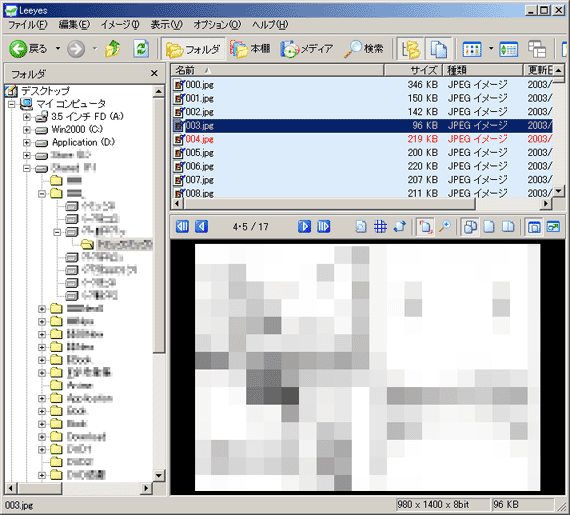Toggle the フォルダ panel button

tap(193, 49)
